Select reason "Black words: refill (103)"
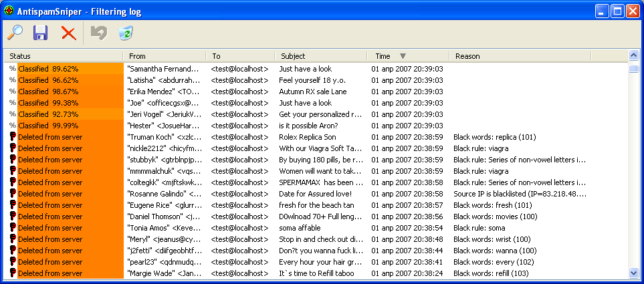Viewport: 644px width, 284px height. tap(492, 273)
